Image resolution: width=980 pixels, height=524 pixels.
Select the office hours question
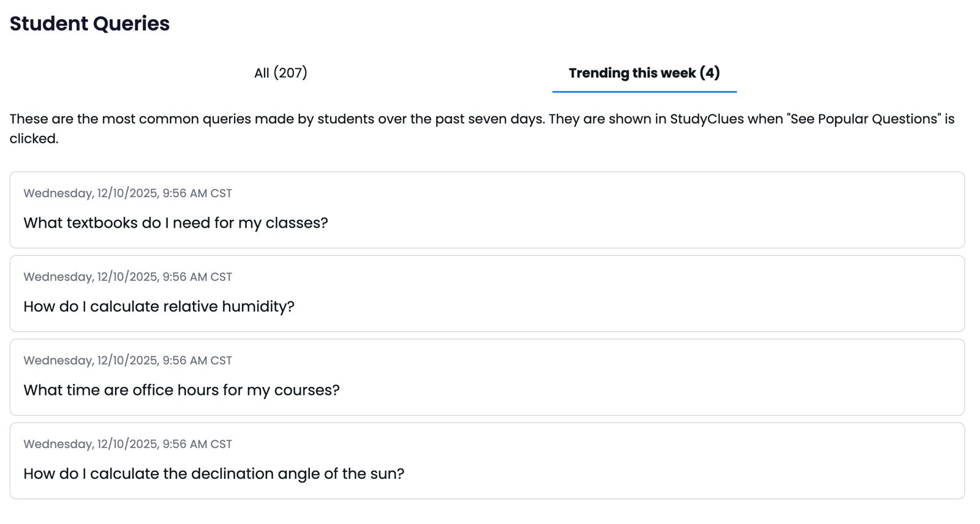[x=181, y=390]
